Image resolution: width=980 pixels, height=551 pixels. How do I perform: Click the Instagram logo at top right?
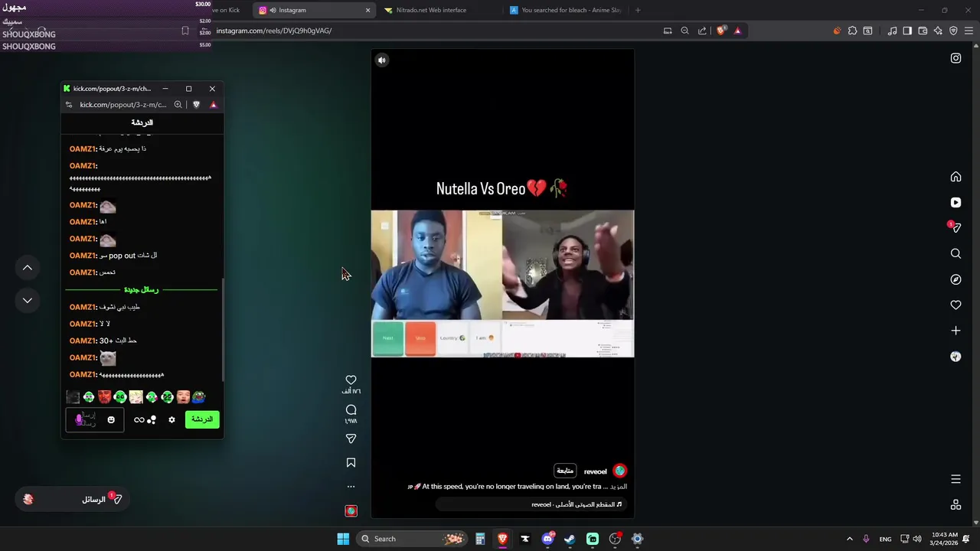tap(955, 58)
